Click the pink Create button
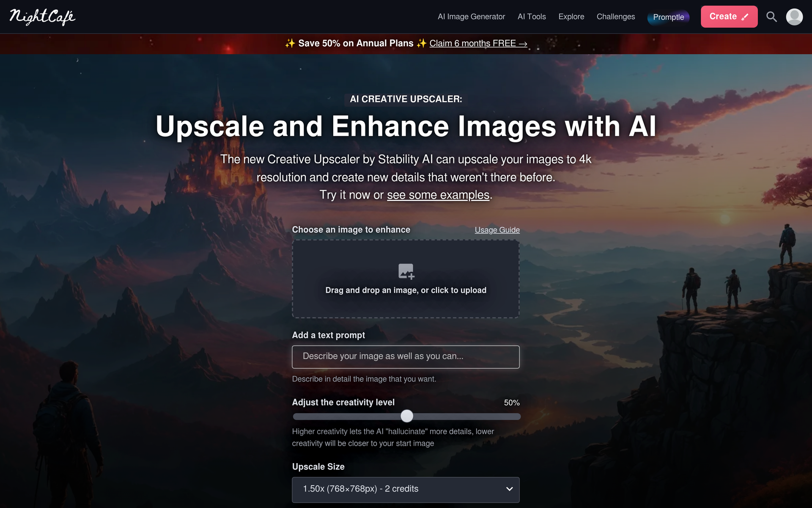 pyautogui.click(x=729, y=17)
